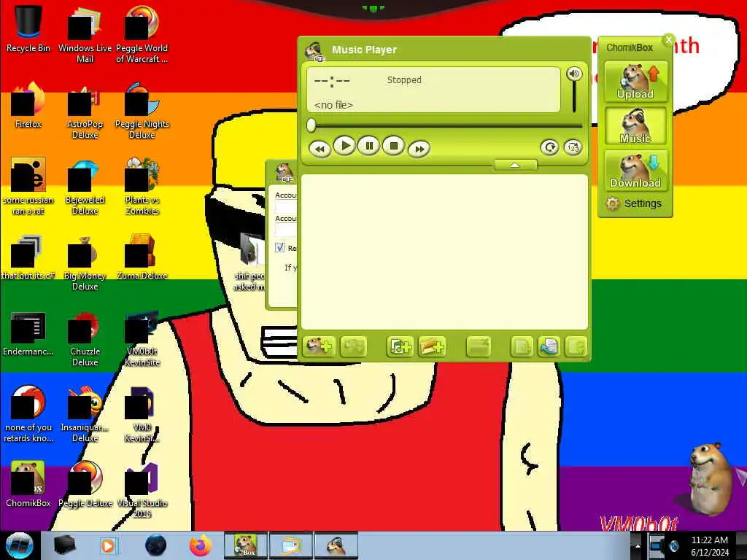
Task: Open Recycle Bin desktop icon
Action: click(28, 29)
